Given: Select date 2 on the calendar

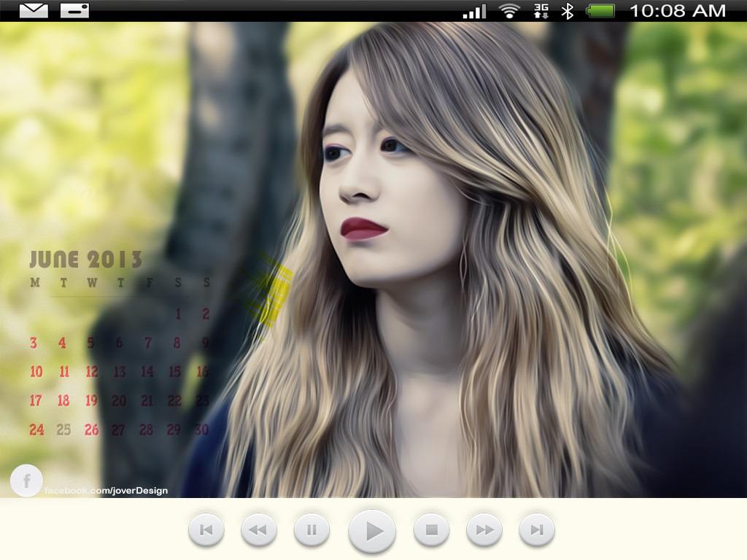Looking at the screenshot, I should pyautogui.click(x=206, y=314).
